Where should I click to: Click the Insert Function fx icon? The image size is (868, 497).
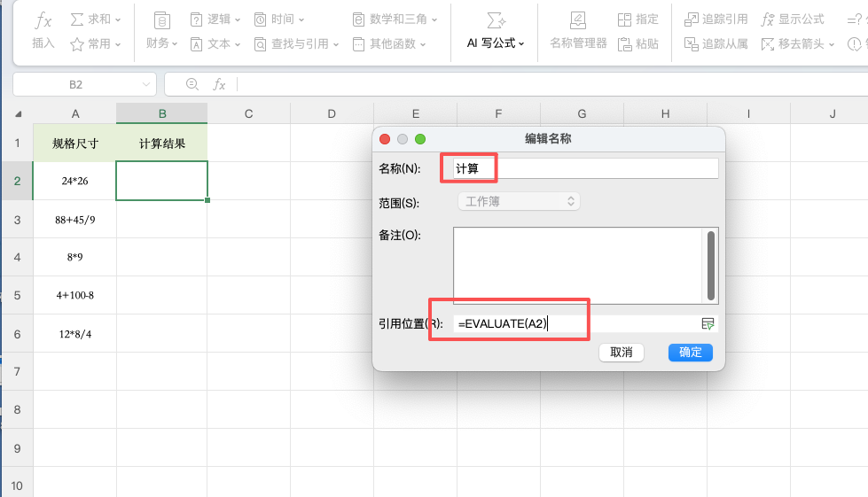tap(43, 20)
